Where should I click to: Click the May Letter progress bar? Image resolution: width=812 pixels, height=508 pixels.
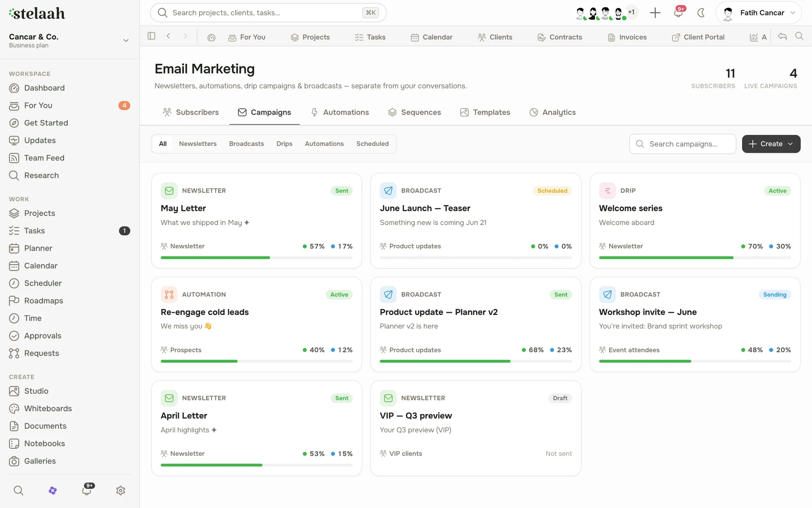tap(257, 258)
